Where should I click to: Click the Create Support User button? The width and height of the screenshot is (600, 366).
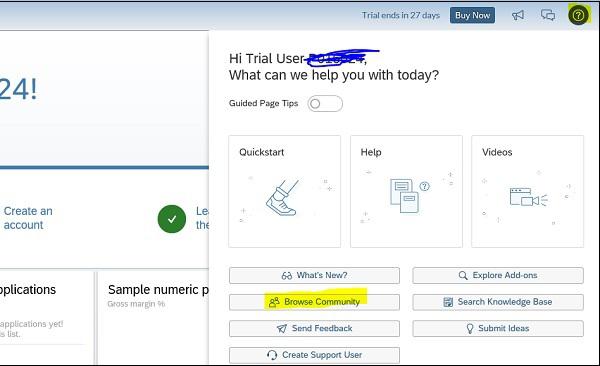tap(314, 355)
